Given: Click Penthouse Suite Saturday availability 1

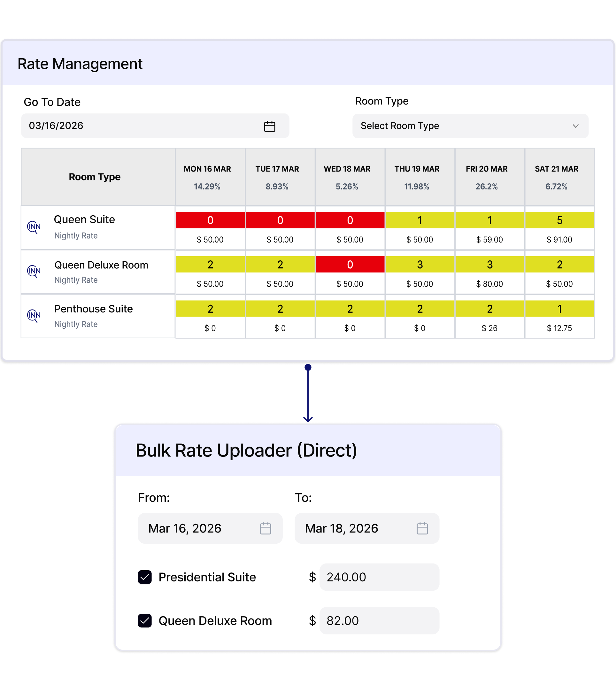Looking at the screenshot, I should point(559,309).
